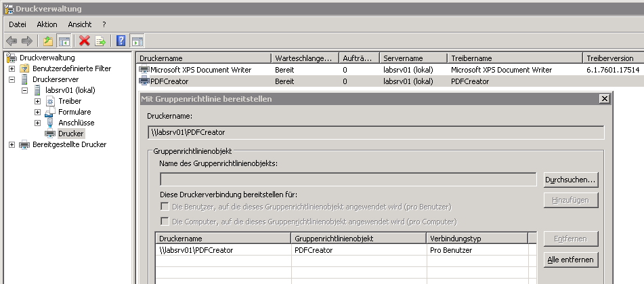Select the Microsoft XPS Document Writer row
Viewport: 644px width, 284px height.
pos(200,70)
